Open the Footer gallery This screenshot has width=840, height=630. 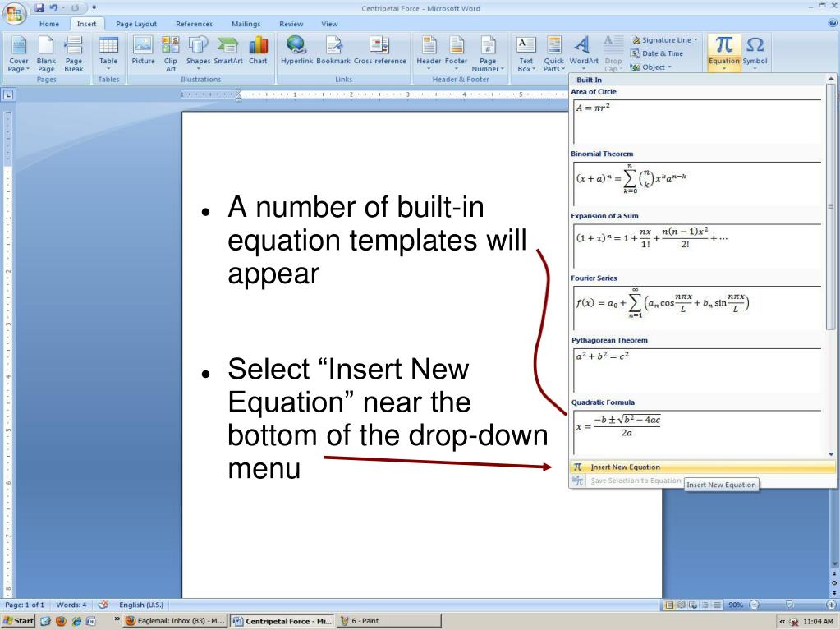[x=457, y=53]
